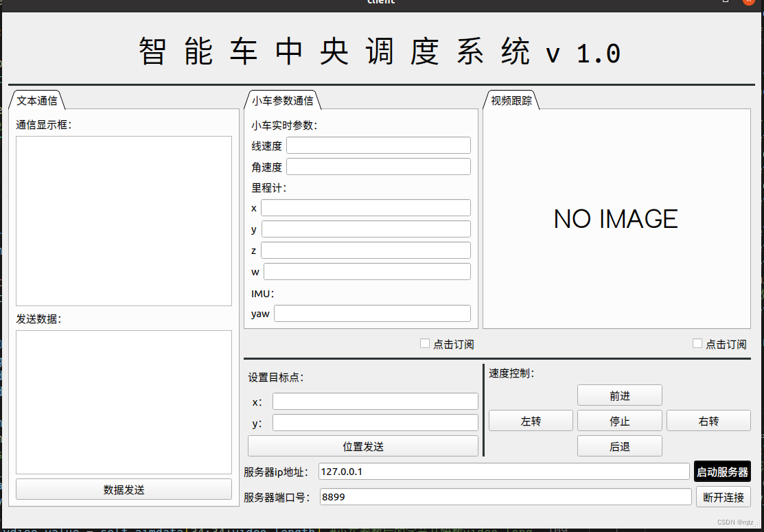Select the target point x input field
This screenshot has height=532, width=764.
pyautogui.click(x=375, y=402)
